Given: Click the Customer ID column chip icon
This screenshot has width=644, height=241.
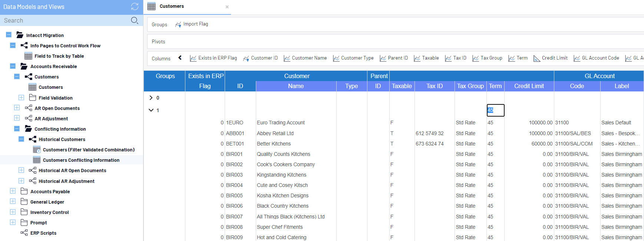Looking at the screenshot, I should point(246,58).
